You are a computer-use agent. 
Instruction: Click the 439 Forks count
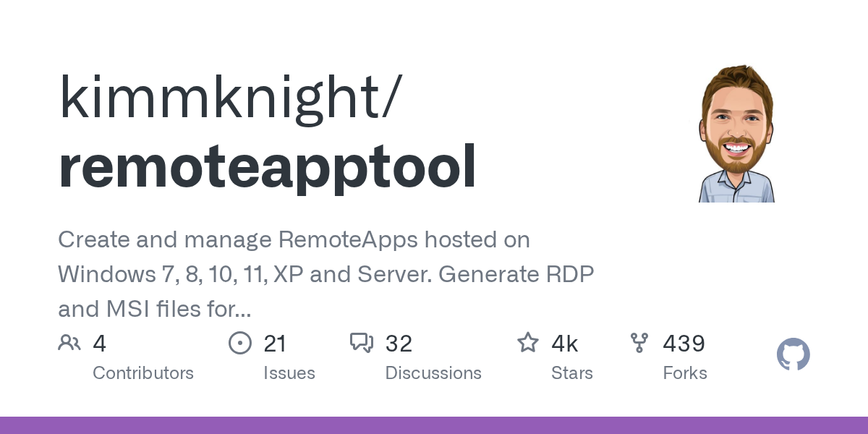point(684,344)
